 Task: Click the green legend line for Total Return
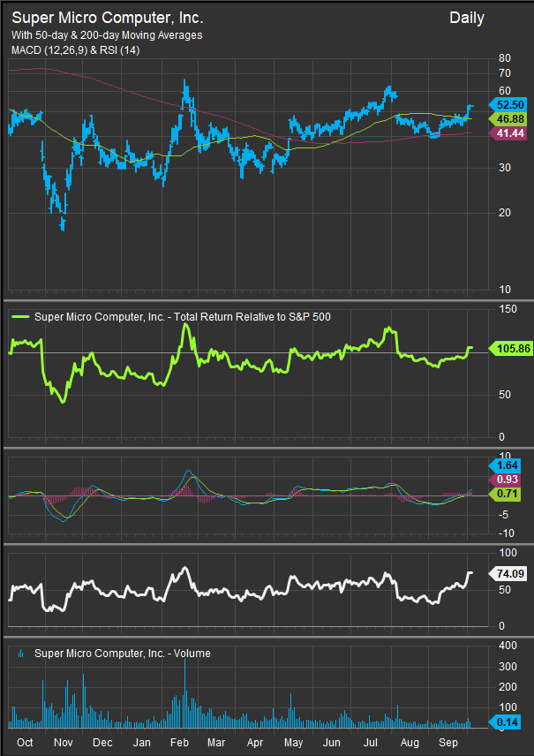(x=20, y=314)
